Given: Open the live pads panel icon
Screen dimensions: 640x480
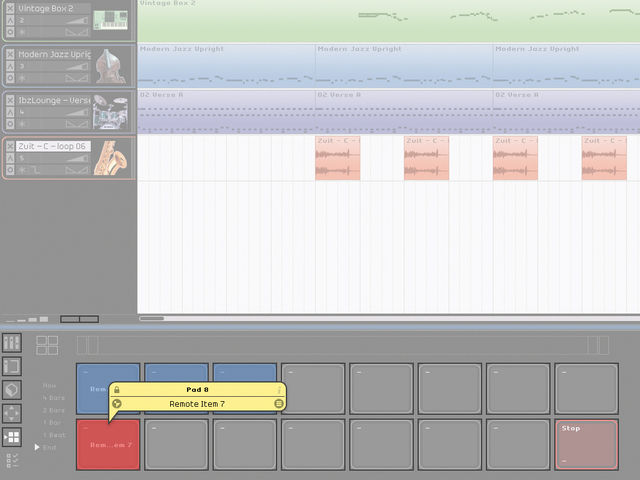Looking at the screenshot, I should pos(12,437).
